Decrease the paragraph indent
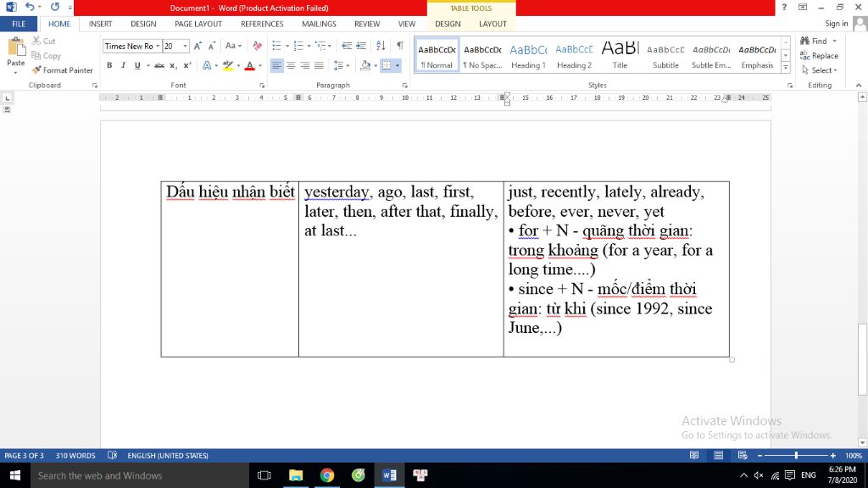 click(x=347, y=46)
